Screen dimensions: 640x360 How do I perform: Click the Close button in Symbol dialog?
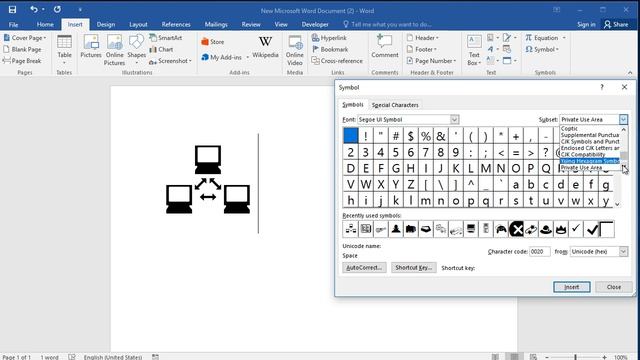pos(613,287)
